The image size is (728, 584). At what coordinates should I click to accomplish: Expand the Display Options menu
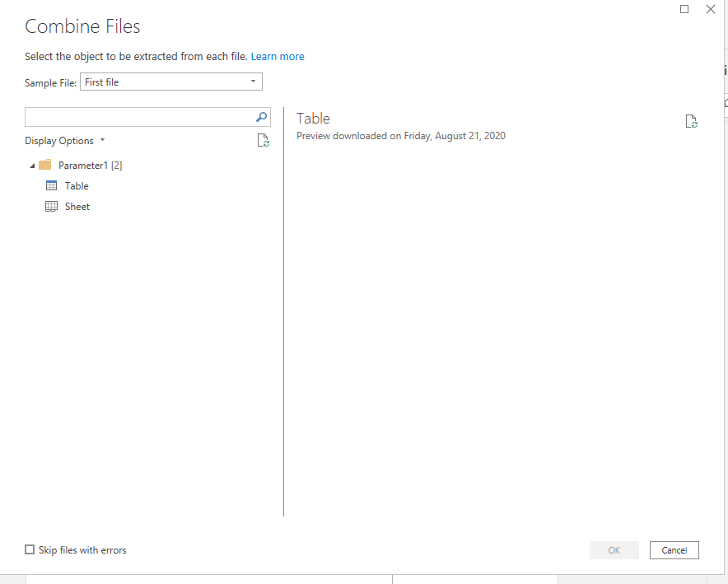coord(65,141)
